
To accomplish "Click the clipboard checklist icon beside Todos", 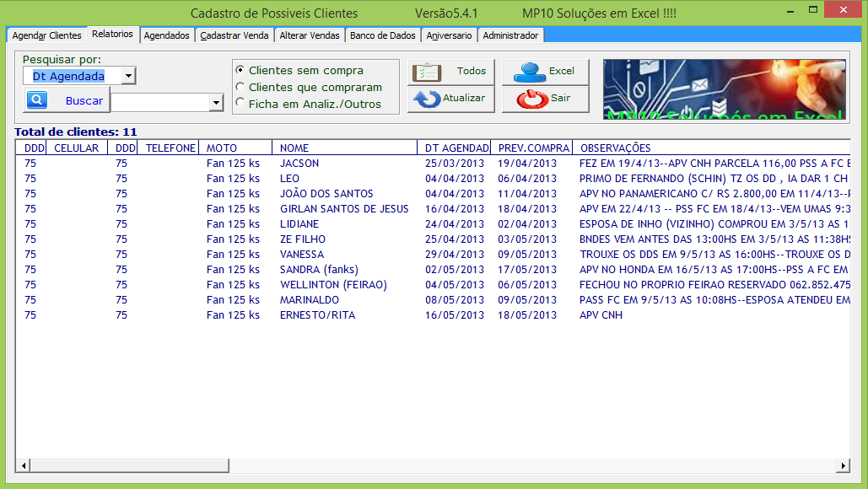I will point(427,72).
